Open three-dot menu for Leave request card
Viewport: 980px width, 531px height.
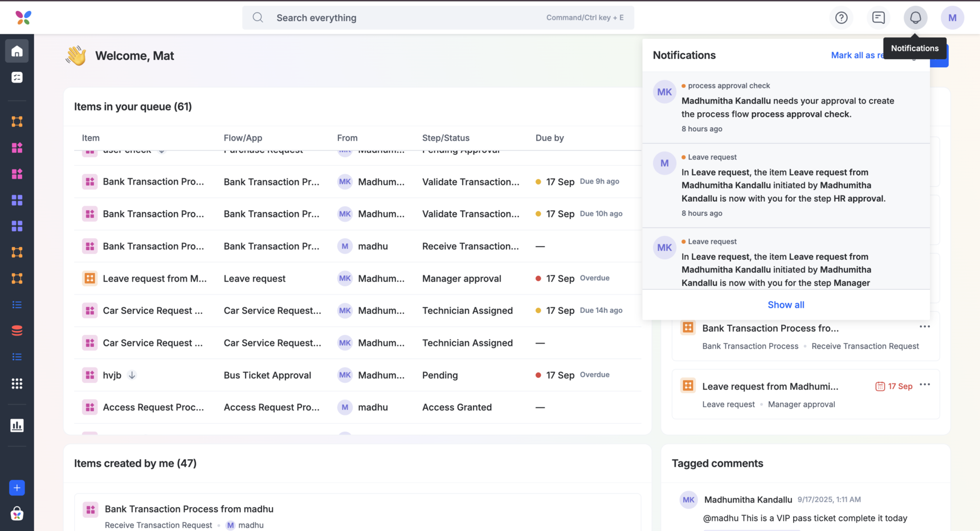click(924, 385)
